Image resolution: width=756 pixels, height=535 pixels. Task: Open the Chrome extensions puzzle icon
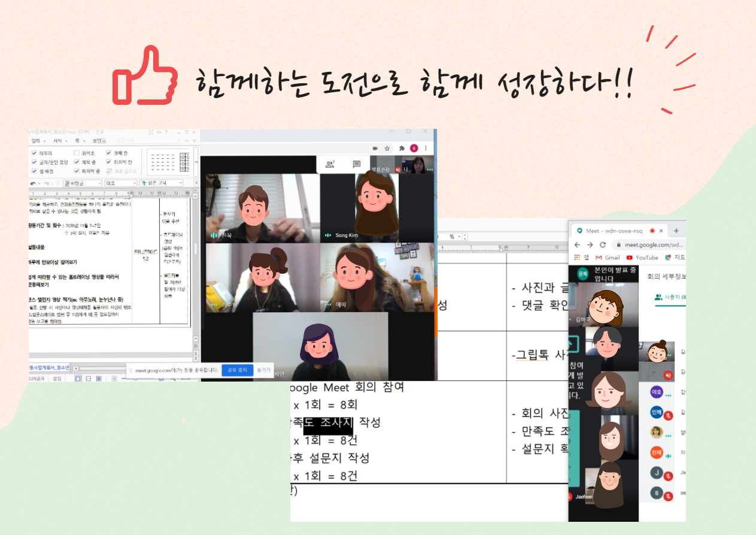(401, 148)
